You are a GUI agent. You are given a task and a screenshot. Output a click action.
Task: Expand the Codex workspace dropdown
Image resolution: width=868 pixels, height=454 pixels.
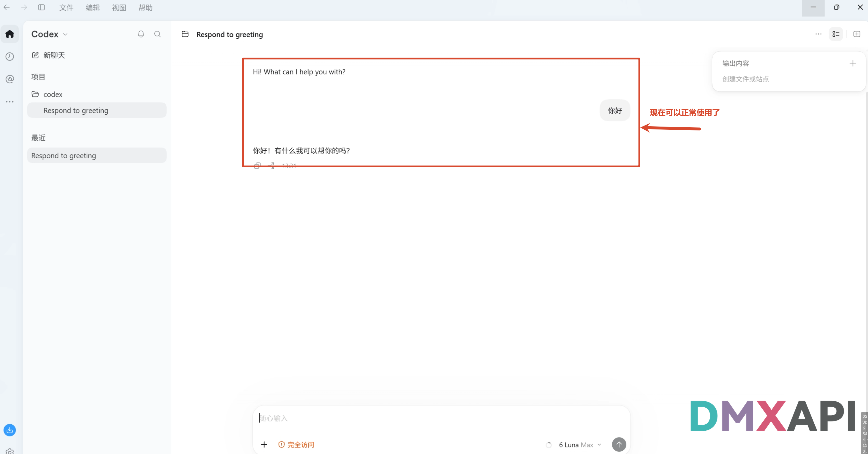(50, 34)
